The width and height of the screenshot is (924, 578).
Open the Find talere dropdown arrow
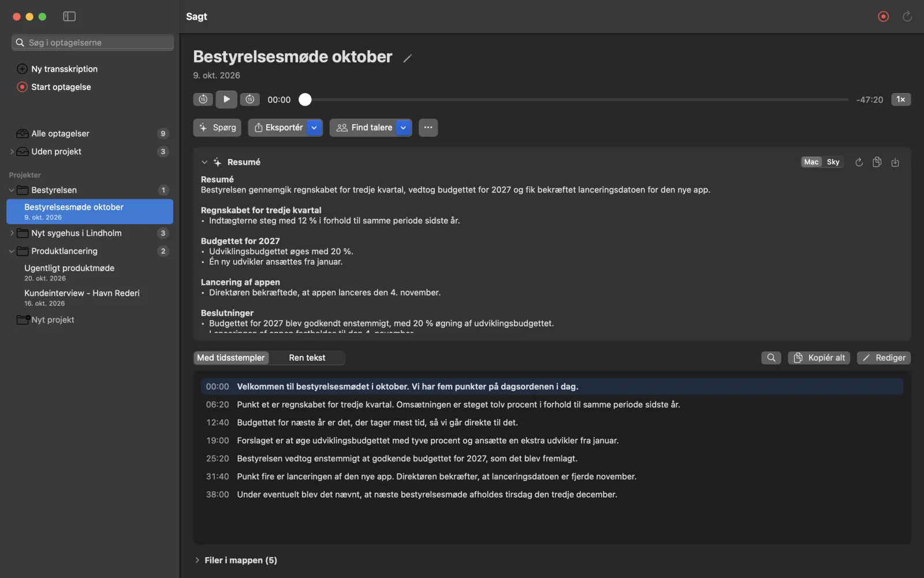(403, 127)
